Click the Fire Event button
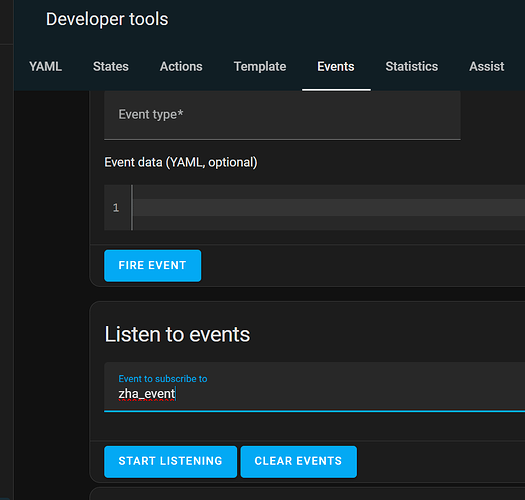Image resolution: width=525 pixels, height=500 pixels. 153,266
